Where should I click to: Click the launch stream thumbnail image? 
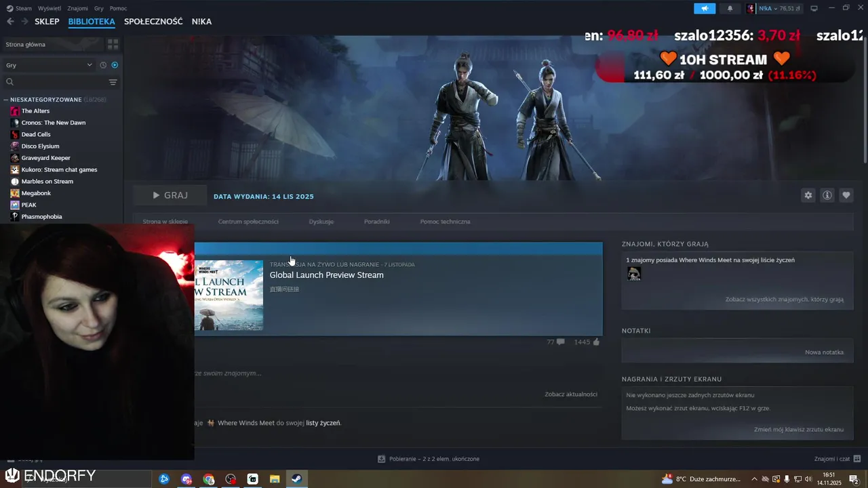click(x=229, y=296)
